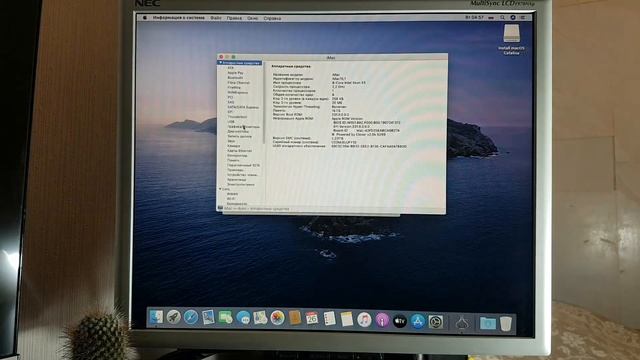Launch Safari from the Dock

pyautogui.click(x=191, y=318)
